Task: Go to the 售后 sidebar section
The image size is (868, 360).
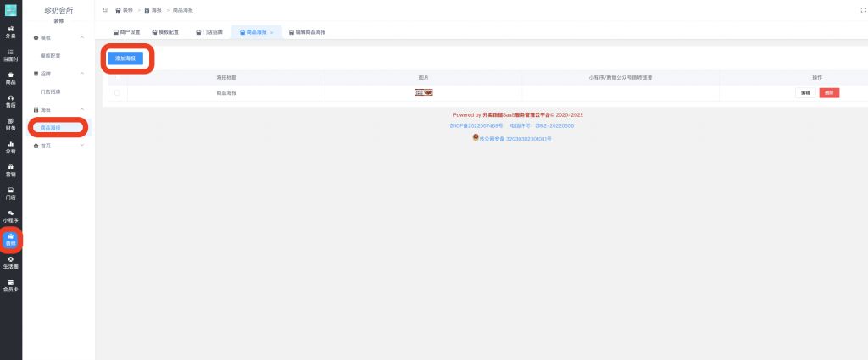Action: tap(10, 102)
